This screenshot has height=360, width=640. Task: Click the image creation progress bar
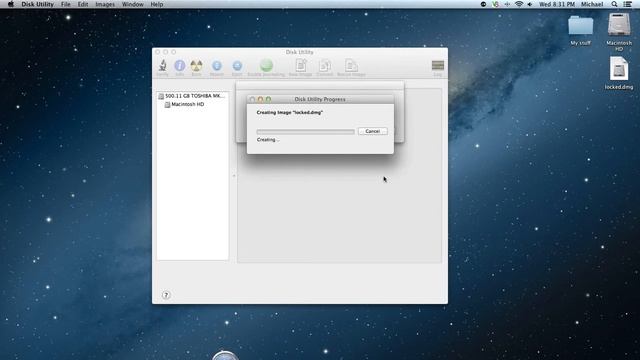305,131
